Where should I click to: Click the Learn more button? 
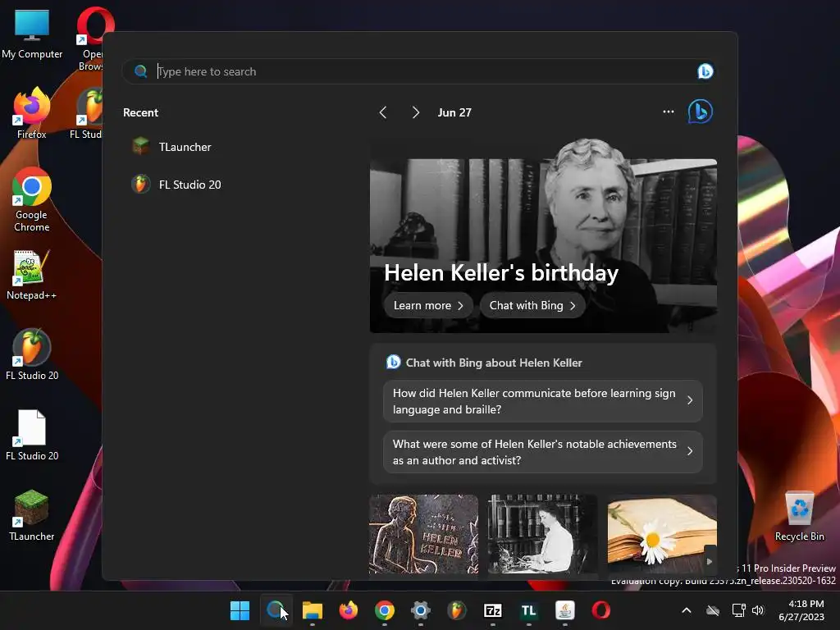click(x=428, y=305)
